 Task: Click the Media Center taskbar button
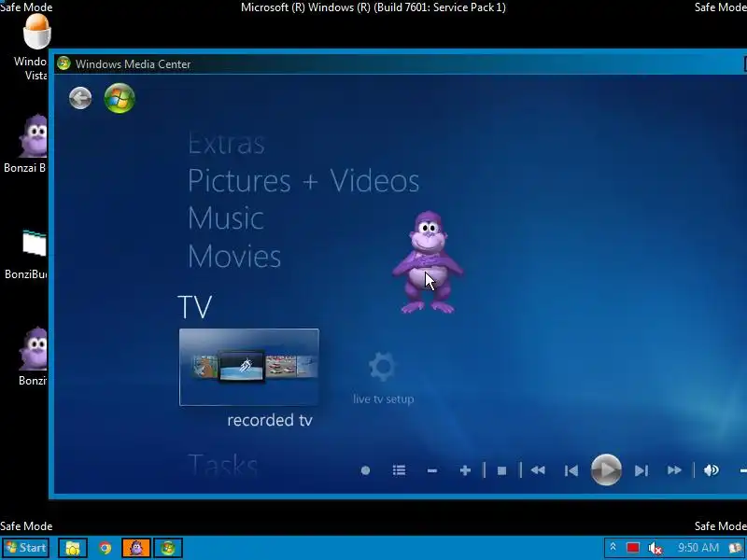click(x=168, y=548)
